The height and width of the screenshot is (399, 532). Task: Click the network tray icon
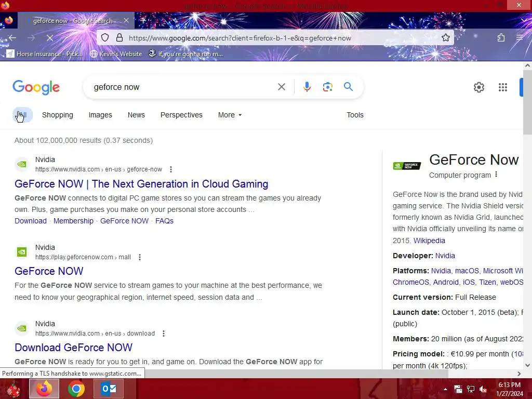[471, 389]
